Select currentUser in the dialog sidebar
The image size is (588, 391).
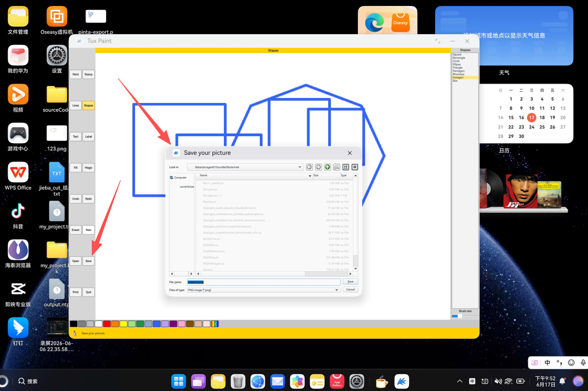pyautogui.click(x=187, y=187)
